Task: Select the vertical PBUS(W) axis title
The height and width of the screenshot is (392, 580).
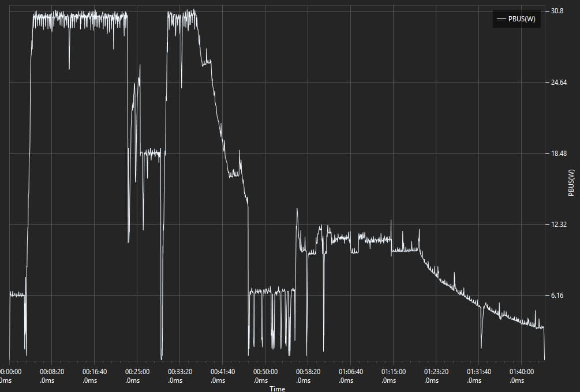Action: 571,182
